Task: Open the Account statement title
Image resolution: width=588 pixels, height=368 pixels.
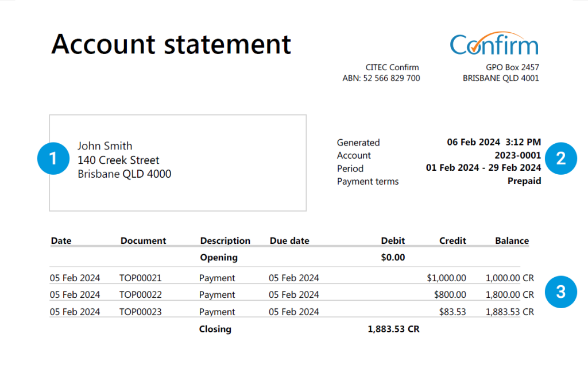Action: (x=171, y=44)
